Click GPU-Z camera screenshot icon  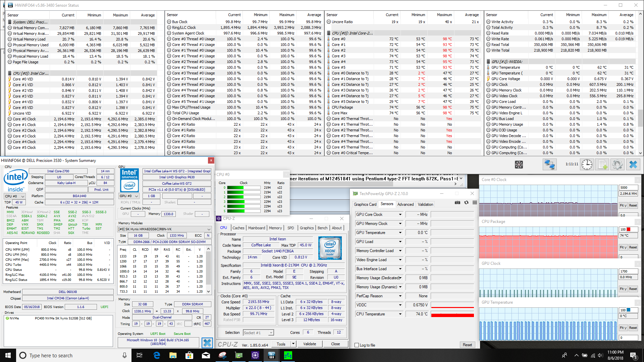(457, 202)
